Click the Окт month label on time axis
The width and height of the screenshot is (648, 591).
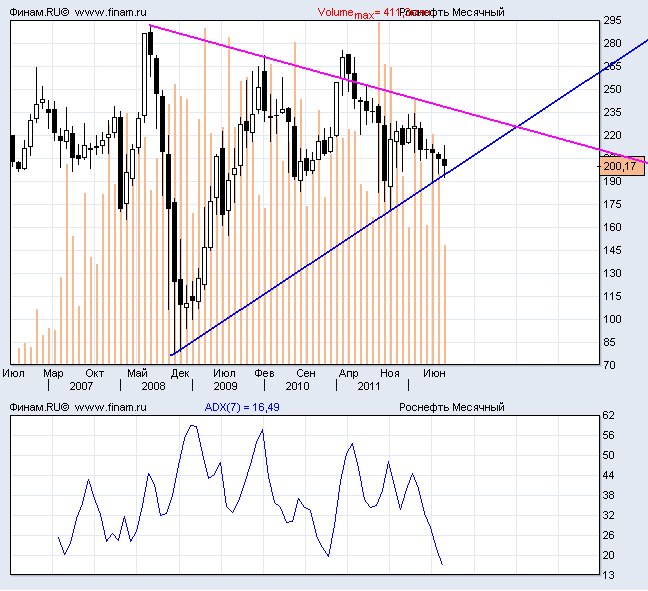95,374
